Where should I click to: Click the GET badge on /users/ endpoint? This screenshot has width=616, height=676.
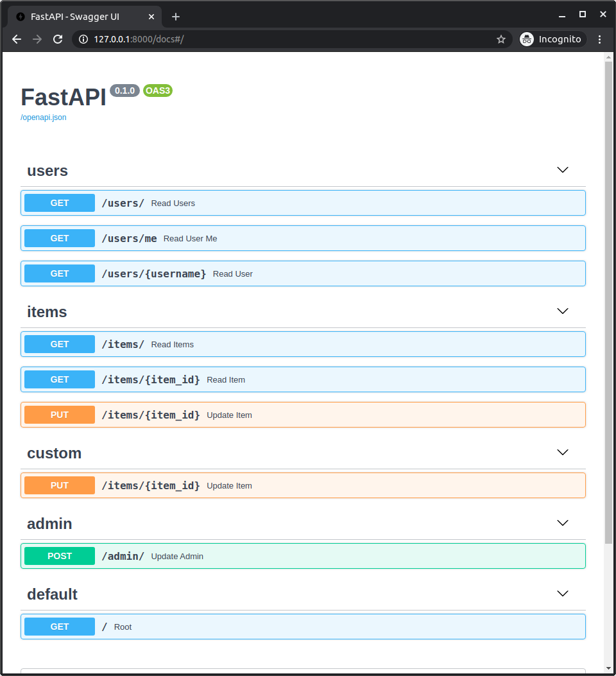coord(58,202)
